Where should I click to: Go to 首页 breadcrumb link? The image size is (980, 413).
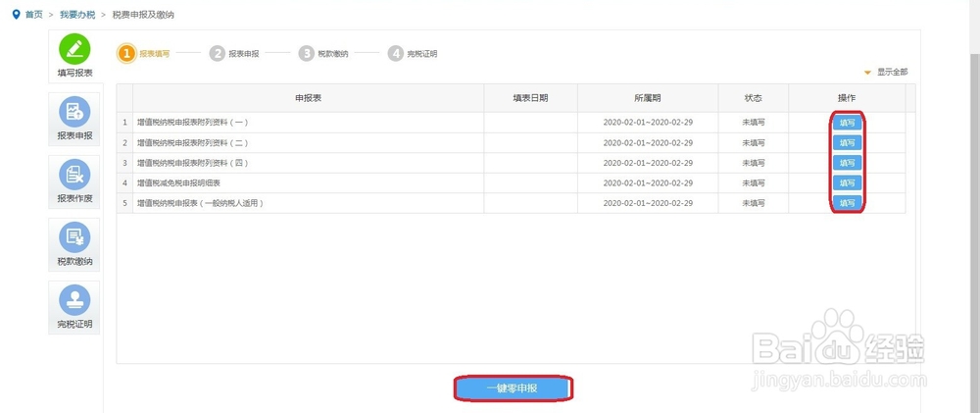[x=33, y=15]
